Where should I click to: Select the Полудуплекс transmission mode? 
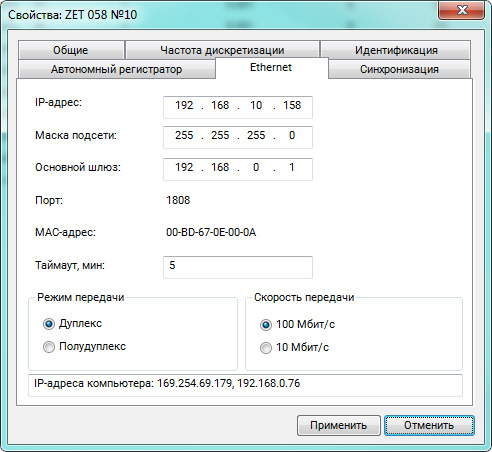point(49,347)
